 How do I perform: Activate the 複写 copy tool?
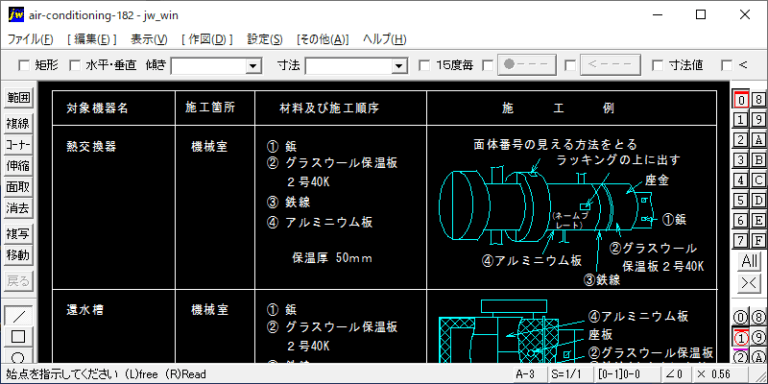[x=18, y=235]
